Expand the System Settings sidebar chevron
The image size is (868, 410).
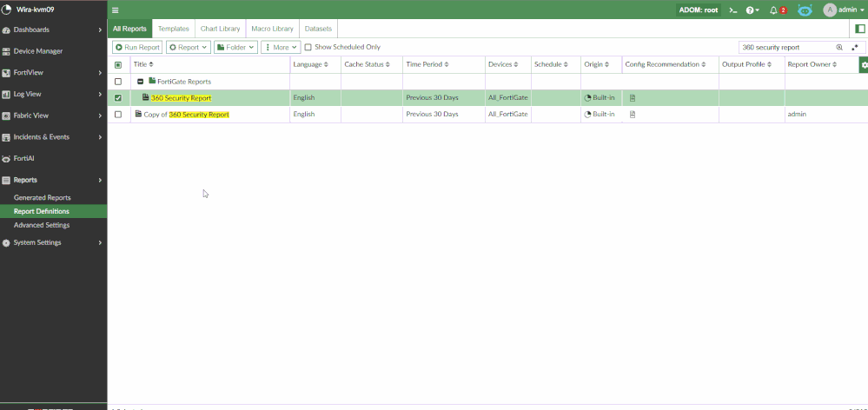point(100,243)
